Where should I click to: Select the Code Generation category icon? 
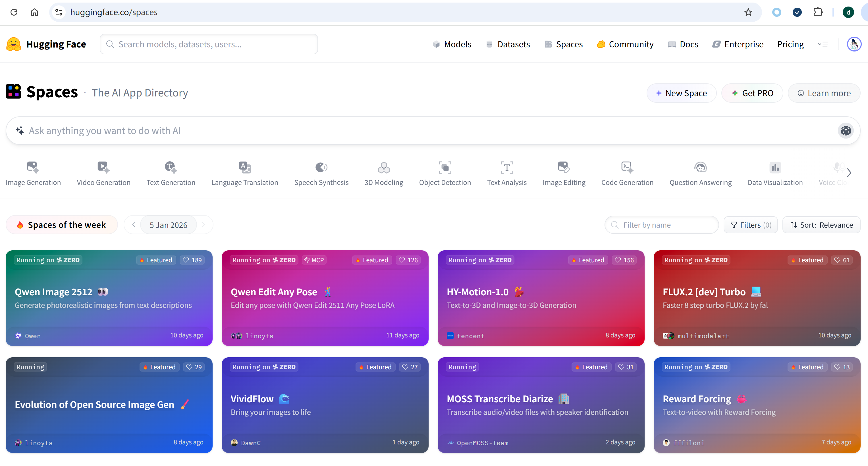pos(627,167)
